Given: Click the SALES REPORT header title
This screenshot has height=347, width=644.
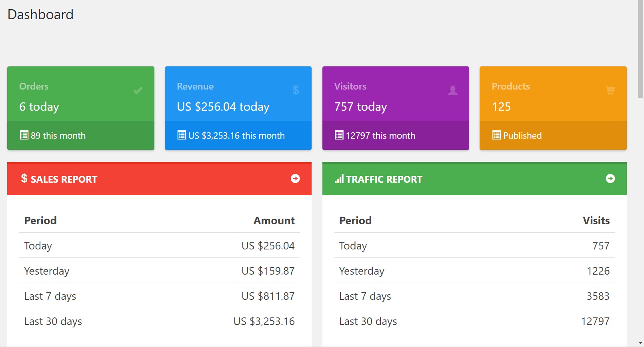Looking at the screenshot, I should (x=64, y=179).
